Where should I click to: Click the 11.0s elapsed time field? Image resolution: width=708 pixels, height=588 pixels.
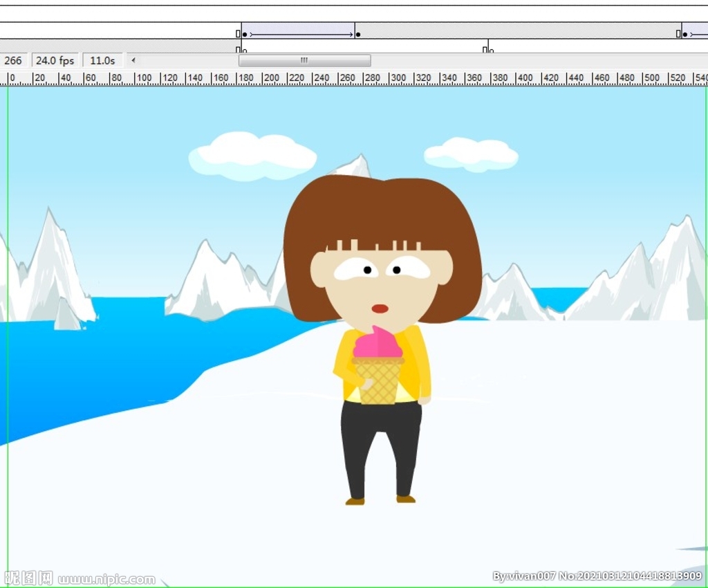coord(102,61)
